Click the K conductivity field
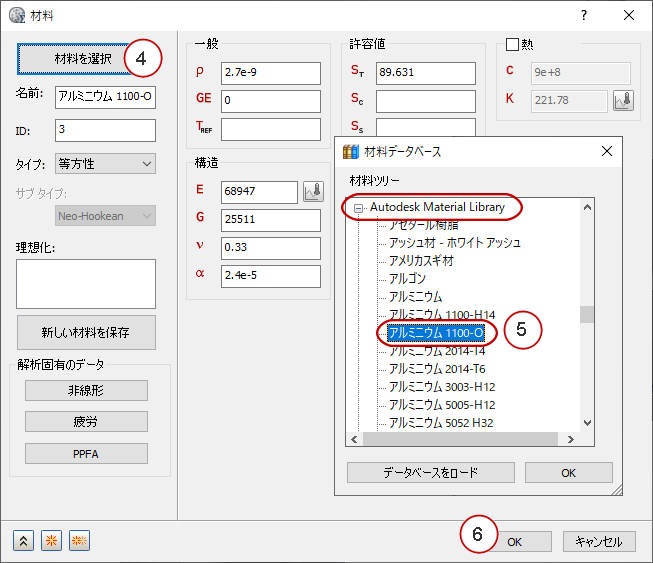The width and height of the screenshot is (653, 563). [569, 101]
